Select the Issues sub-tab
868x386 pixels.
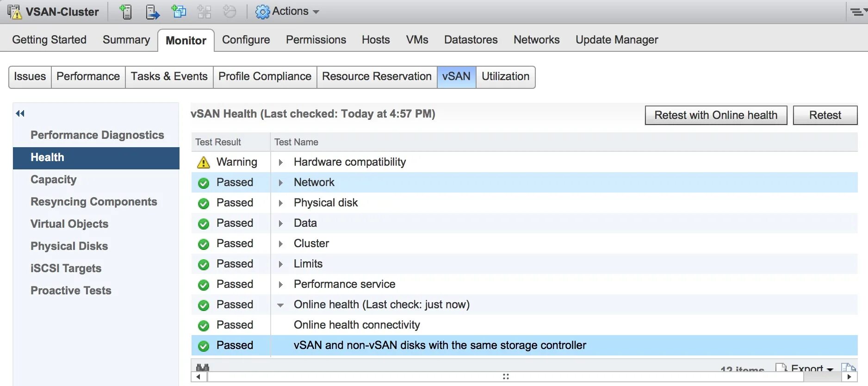click(x=30, y=77)
